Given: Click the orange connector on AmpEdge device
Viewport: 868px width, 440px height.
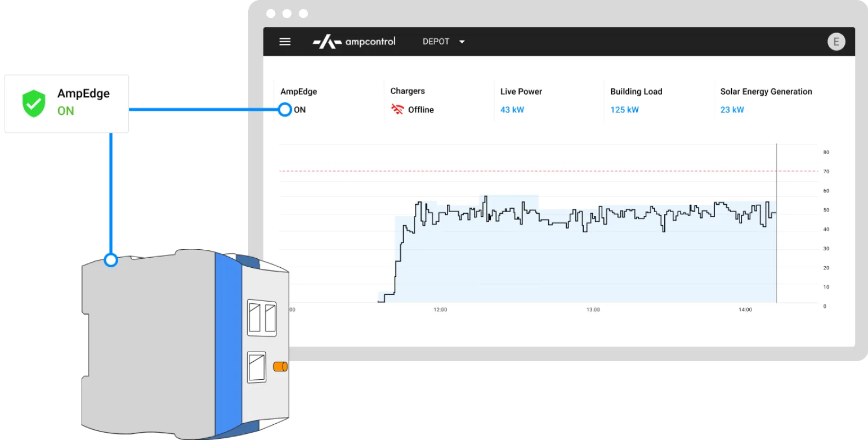Looking at the screenshot, I should [x=280, y=367].
